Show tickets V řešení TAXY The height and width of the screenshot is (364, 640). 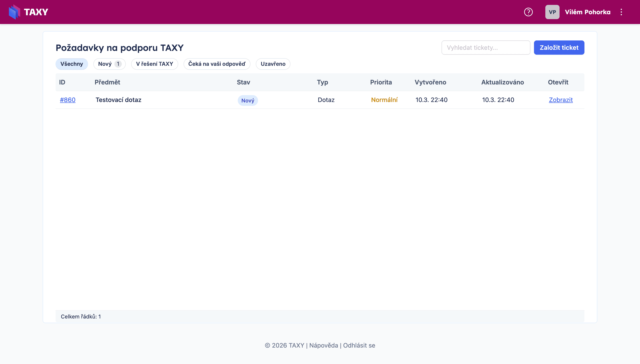154,64
